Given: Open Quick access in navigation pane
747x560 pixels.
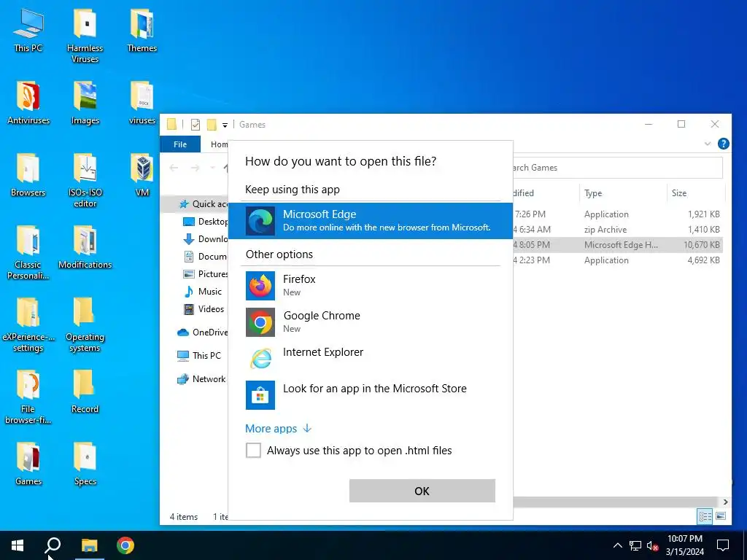Looking at the screenshot, I should click(204, 204).
